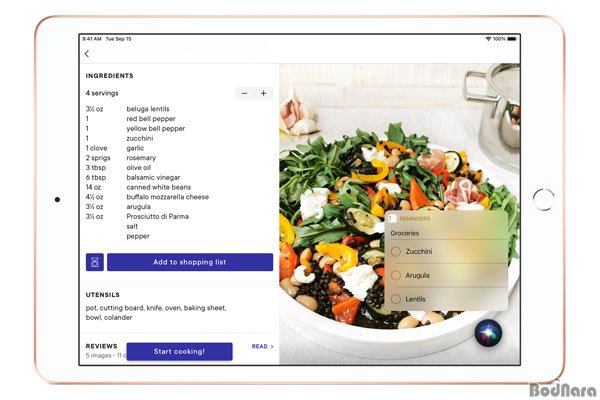Tap the Wi-Fi status icon
The image size is (600, 400).
488,39
